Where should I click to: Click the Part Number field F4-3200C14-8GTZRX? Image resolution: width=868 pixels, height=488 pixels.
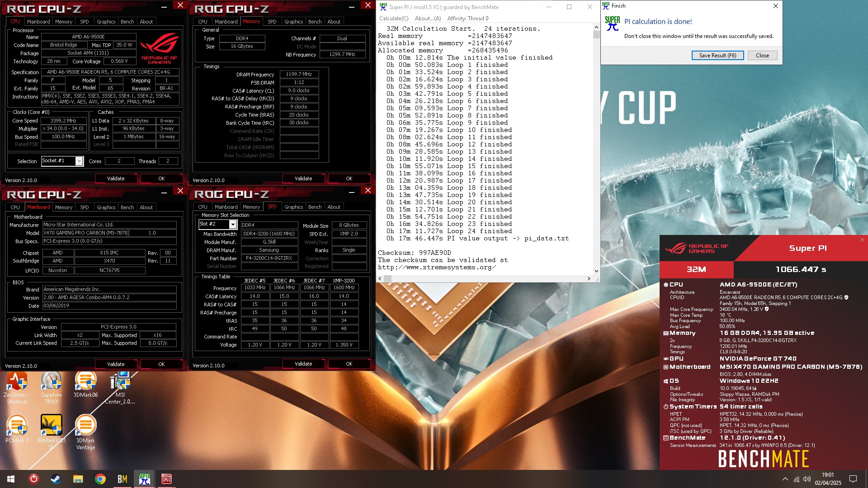click(269, 258)
